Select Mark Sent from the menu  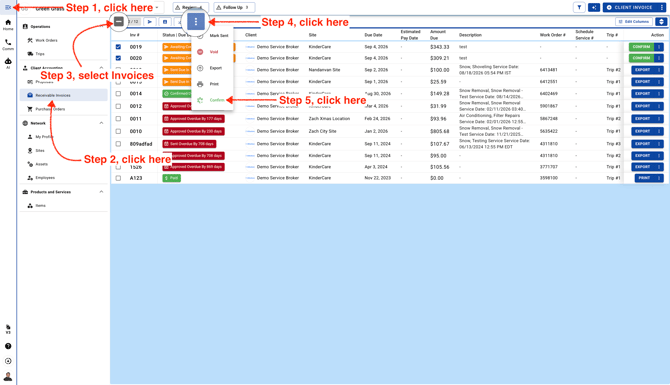[x=213, y=35]
